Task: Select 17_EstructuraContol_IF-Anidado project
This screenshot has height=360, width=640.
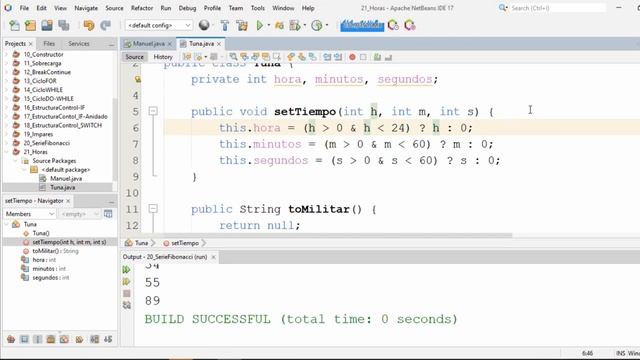Action: [65, 116]
